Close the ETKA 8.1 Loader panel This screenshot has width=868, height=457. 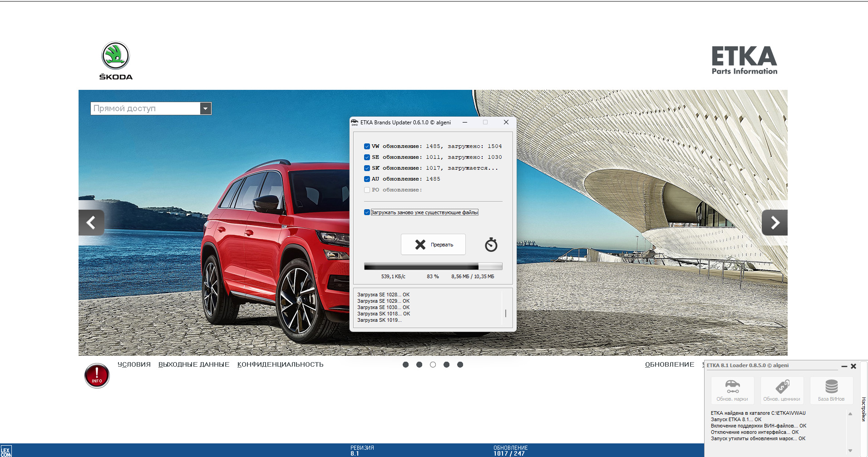click(853, 366)
